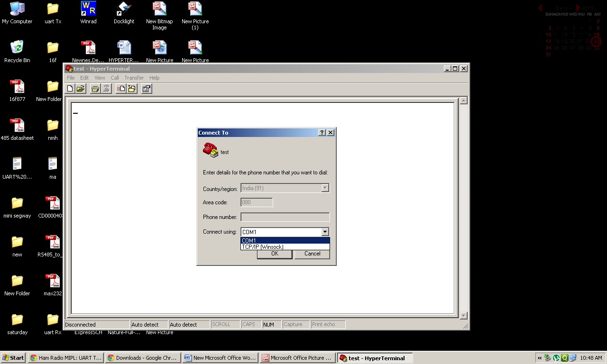Screen dimensions: 607x364
Task: Click the green Q antivirus tray icon
Action: (x=564, y=358)
